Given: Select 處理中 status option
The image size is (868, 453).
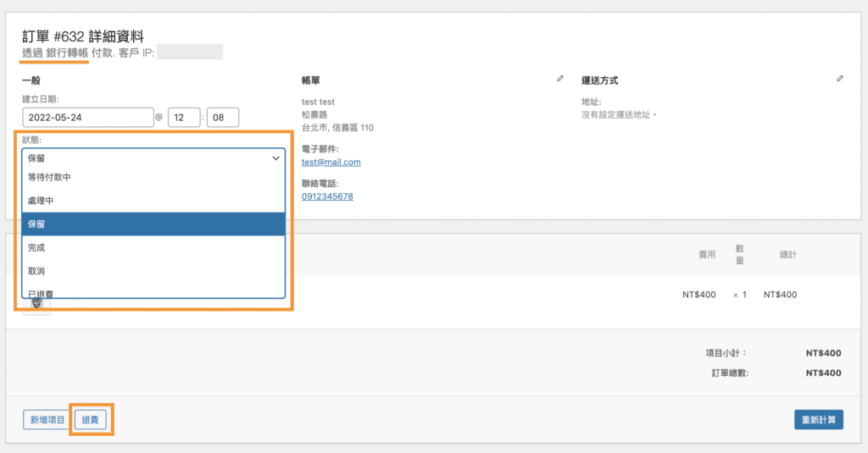Looking at the screenshot, I should [x=153, y=201].
